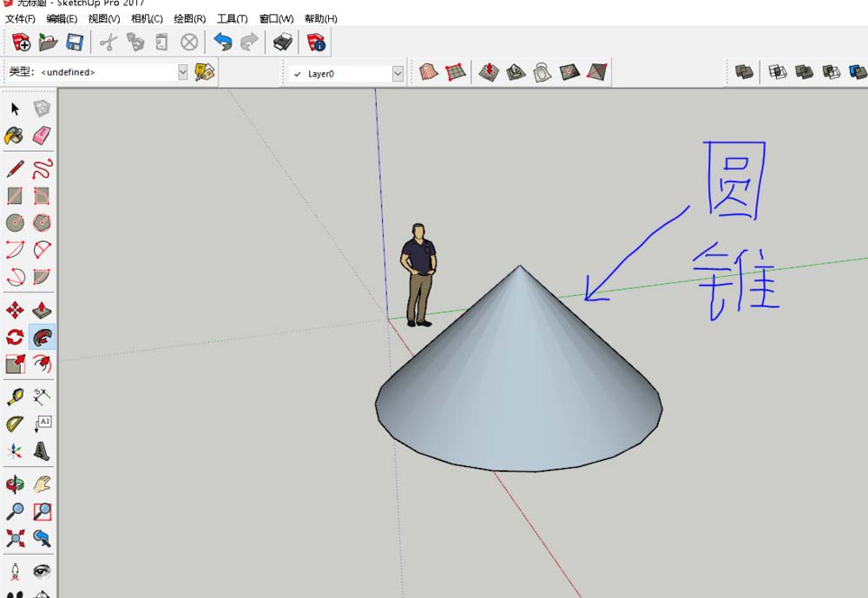
Task: Select the Protractor tool
Action: 15,424
